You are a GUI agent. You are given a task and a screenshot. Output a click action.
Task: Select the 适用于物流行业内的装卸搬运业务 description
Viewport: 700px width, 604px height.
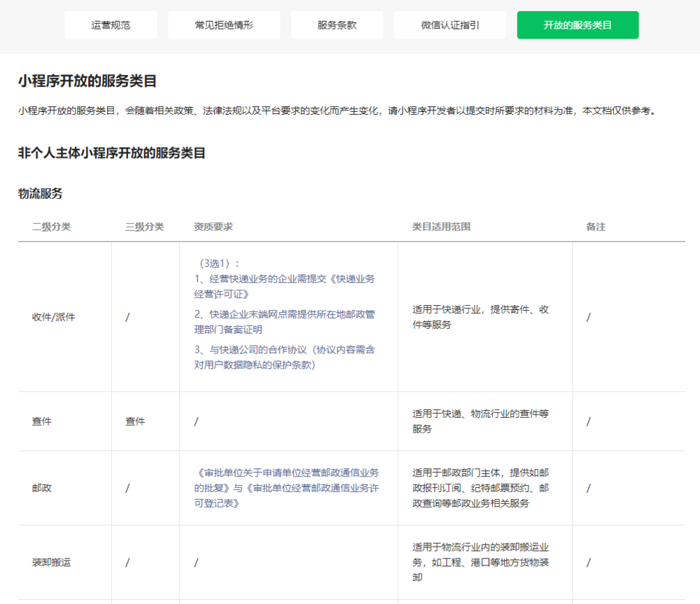pos(481,563)
